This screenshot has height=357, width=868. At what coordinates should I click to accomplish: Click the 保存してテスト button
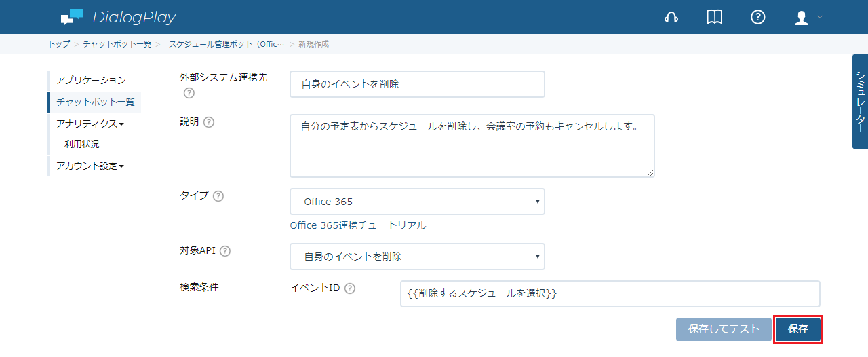pyautogui.click(x=724, y=329)
